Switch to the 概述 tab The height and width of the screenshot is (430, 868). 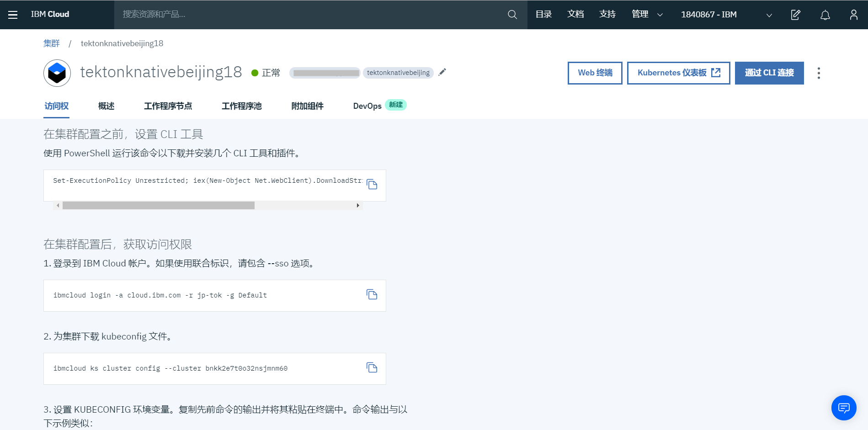coord(106,106)
